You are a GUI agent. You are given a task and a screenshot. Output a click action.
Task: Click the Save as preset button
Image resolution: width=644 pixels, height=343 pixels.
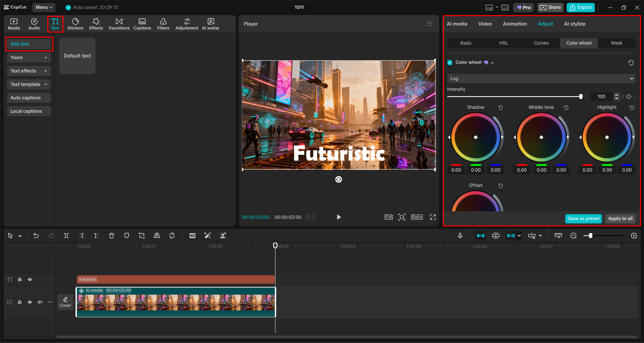[583, 218]
